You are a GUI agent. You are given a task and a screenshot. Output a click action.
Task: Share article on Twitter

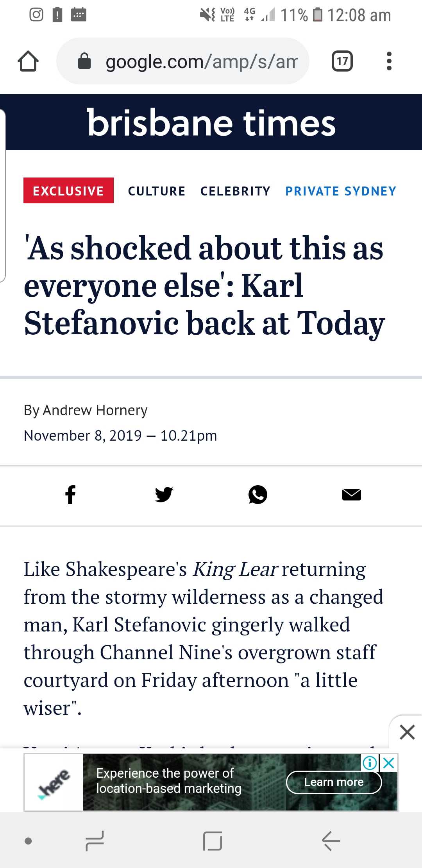pyautogui.click(x=164, y=495)
